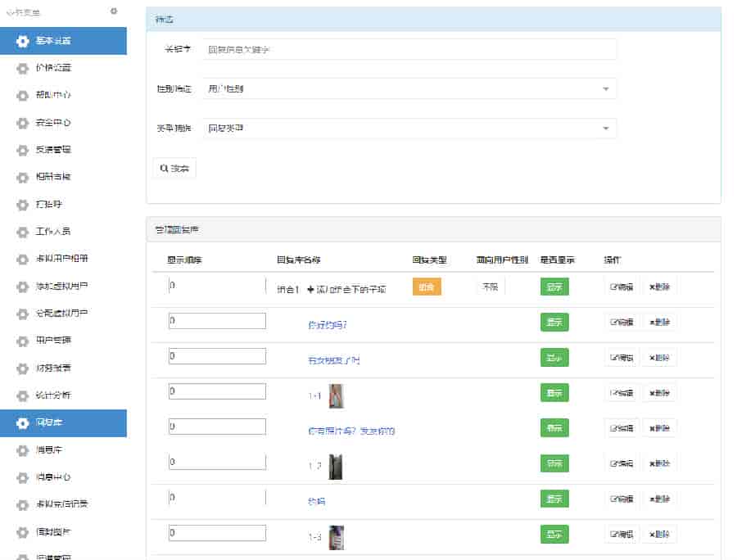This screenshot has width=737, height=560.
Task: Click the 删除 delete button in the 1-1 row
Action: [x=659, y=393]
